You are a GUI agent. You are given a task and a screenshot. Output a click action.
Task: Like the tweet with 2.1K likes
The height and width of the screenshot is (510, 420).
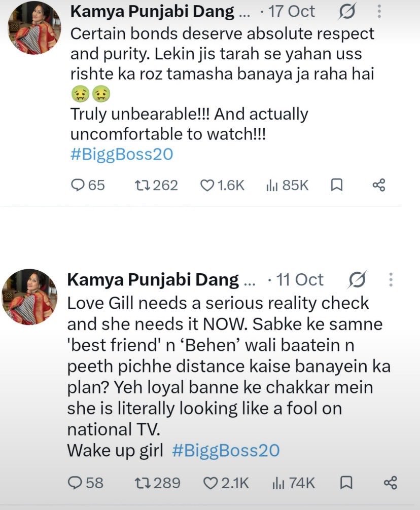pyautogui.click(x=226, y=483)
